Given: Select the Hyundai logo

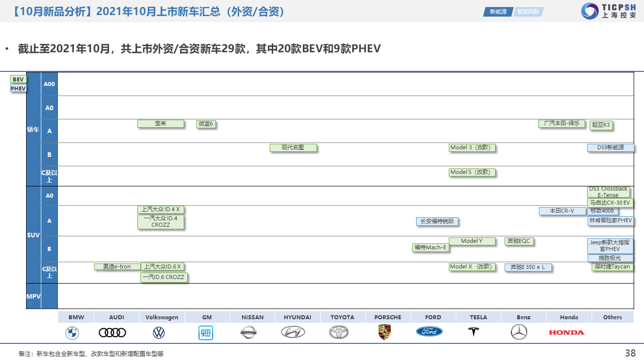Looking at the screenshot, I should click(x=293, y=332).
